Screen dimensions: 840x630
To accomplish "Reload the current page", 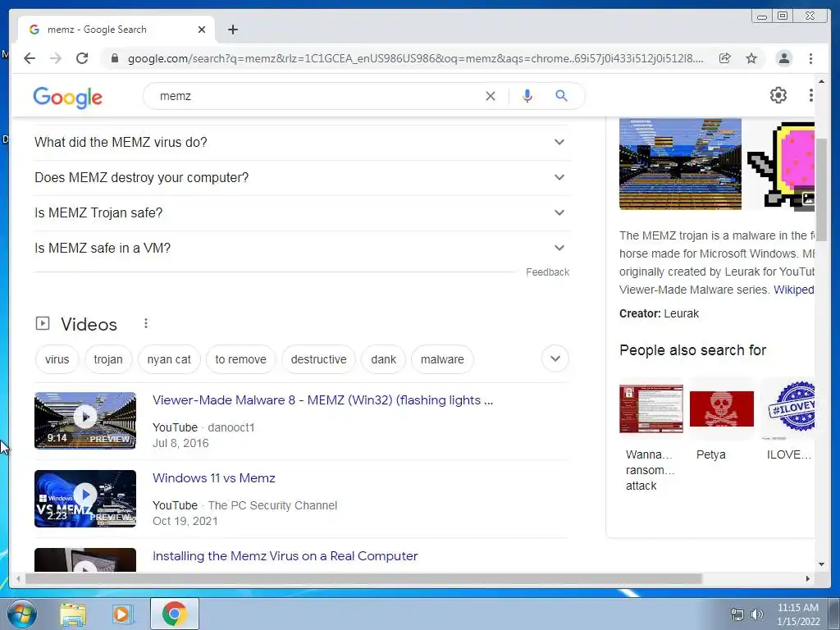I will [x=82, y=58].
